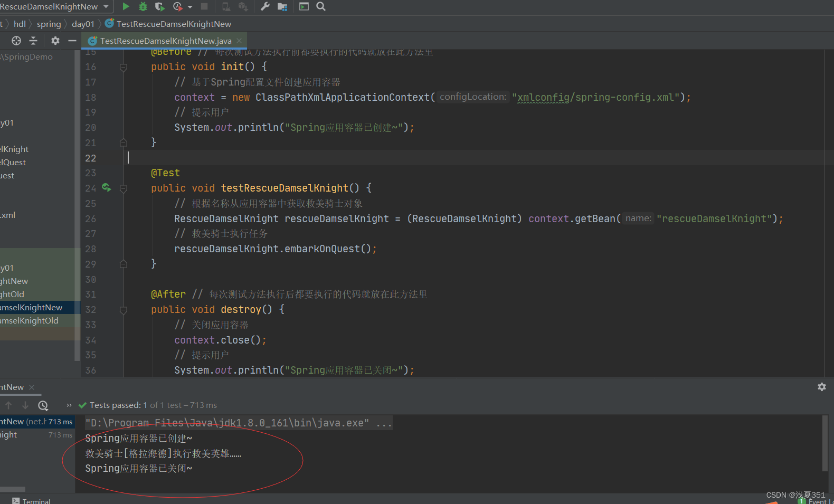Launch the profiler run icon
The width and height of the screenshot is (834, 504).
coord(177,6)
